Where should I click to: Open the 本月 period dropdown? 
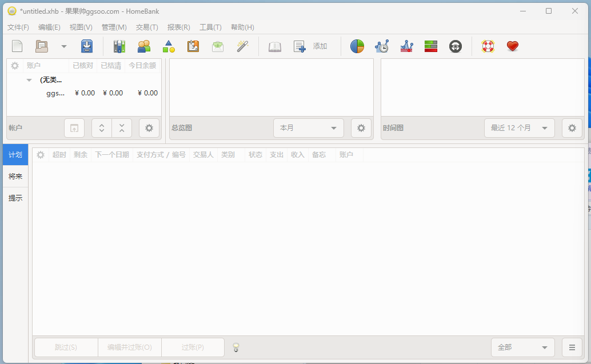[308, 127]
